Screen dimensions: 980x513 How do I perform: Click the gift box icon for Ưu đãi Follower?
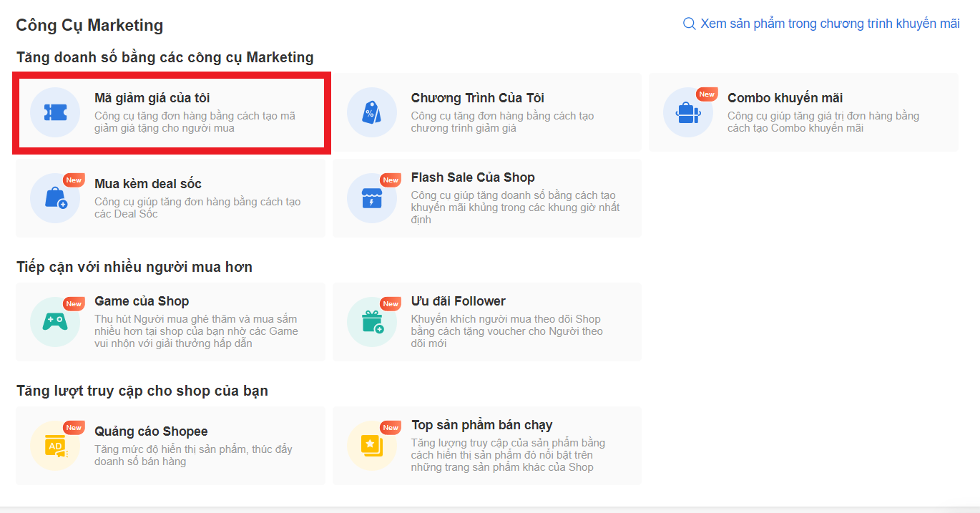click(371, 322)
